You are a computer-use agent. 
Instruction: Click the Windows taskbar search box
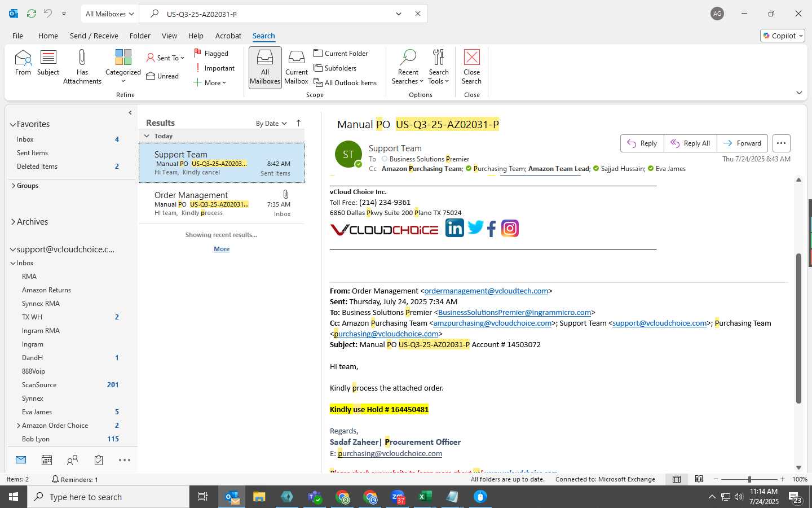(108, 497)
